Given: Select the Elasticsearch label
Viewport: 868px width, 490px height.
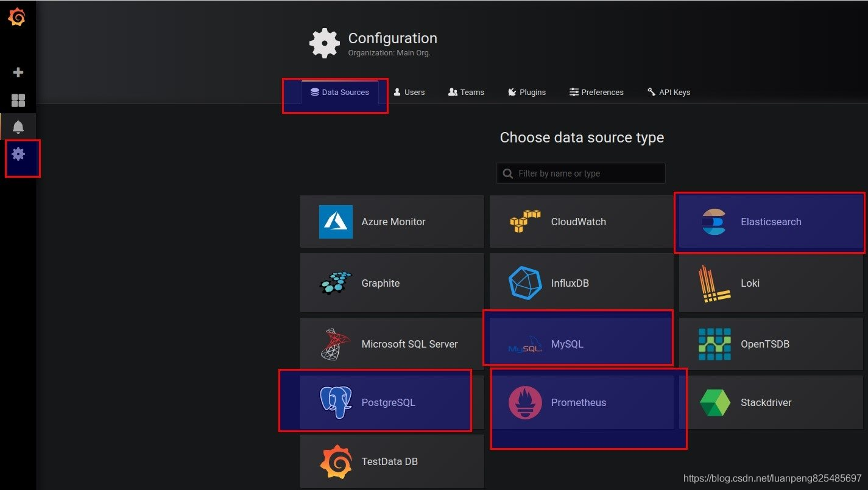Looking at the screenshot, I should [771, 222].
